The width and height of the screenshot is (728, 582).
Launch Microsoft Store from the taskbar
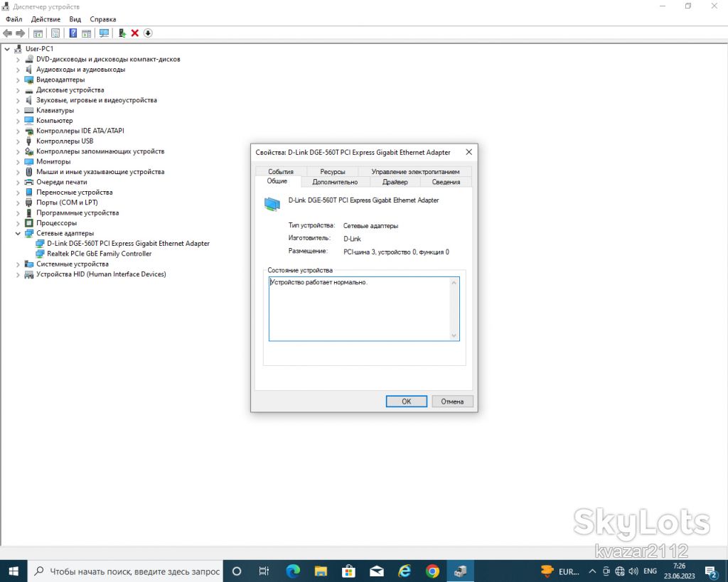[348, 571]
